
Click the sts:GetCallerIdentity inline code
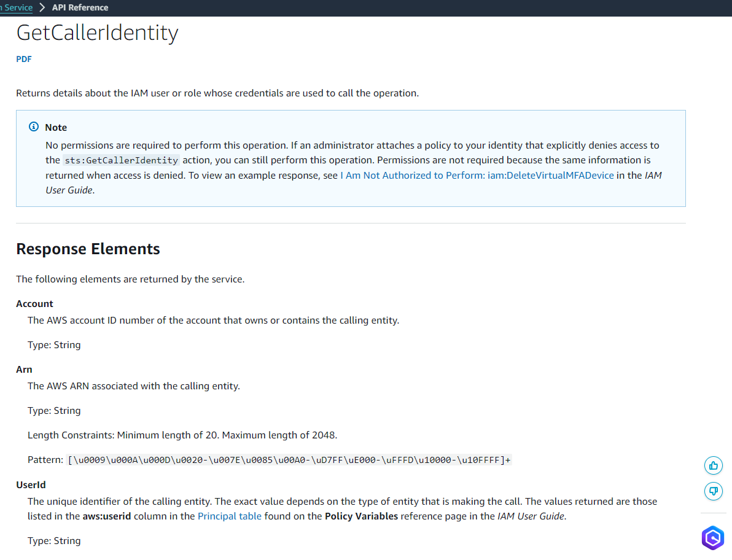(x=121, y=160)
